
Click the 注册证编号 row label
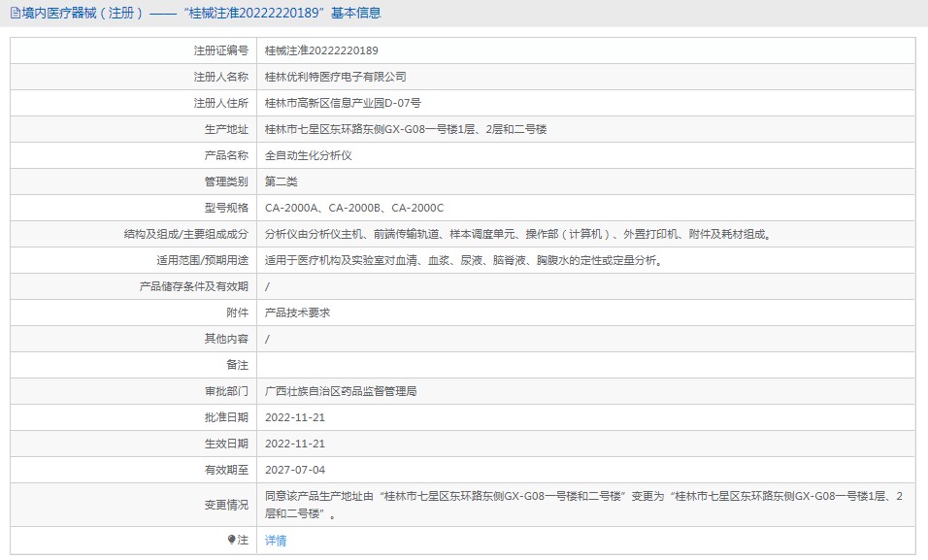point(220,50)
